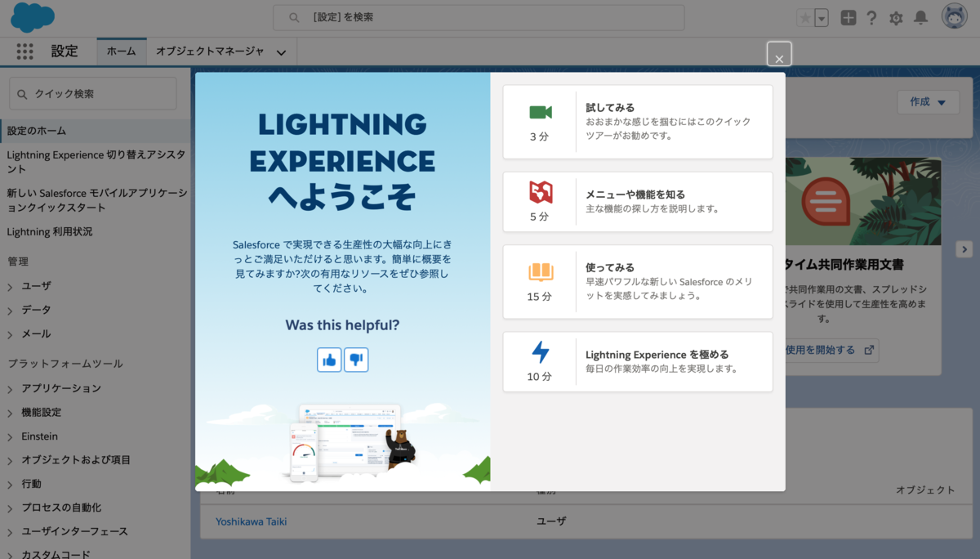Image resolution: width=980 pixels, height=559 pixels.
Task: Click the red map icon
Action: click(541, 192)
